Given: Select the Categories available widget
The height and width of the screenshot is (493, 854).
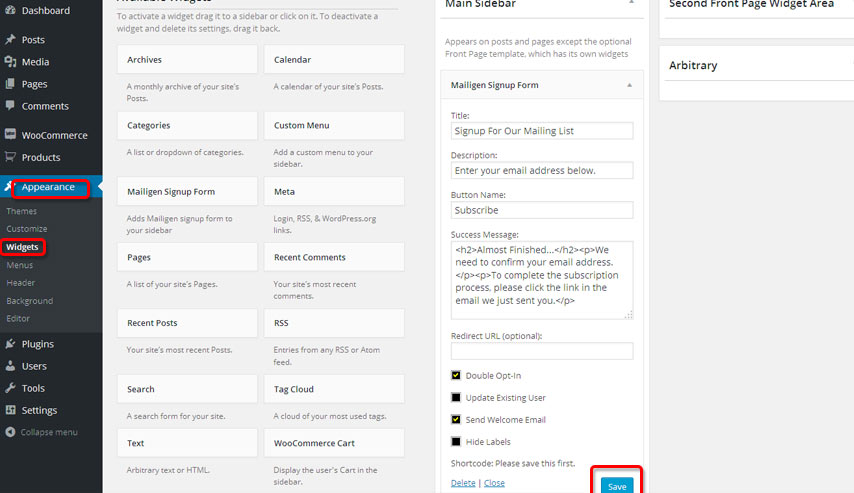Looking at the screenshot, I should click(187, 125).
